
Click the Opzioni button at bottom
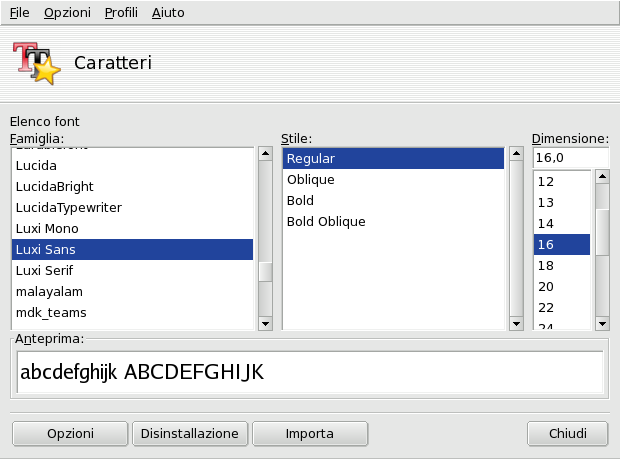tap(70, 433)
